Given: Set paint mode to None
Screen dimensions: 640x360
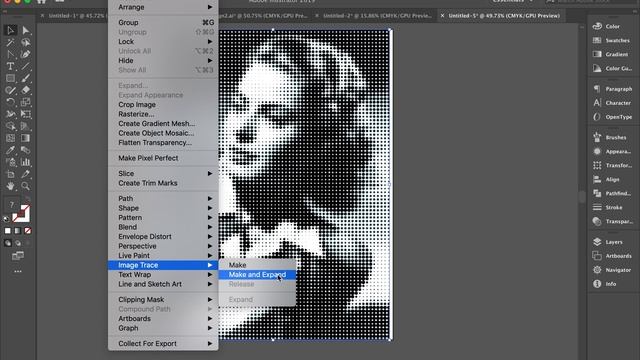Looking at the screenshot, I should coord(27,231).
